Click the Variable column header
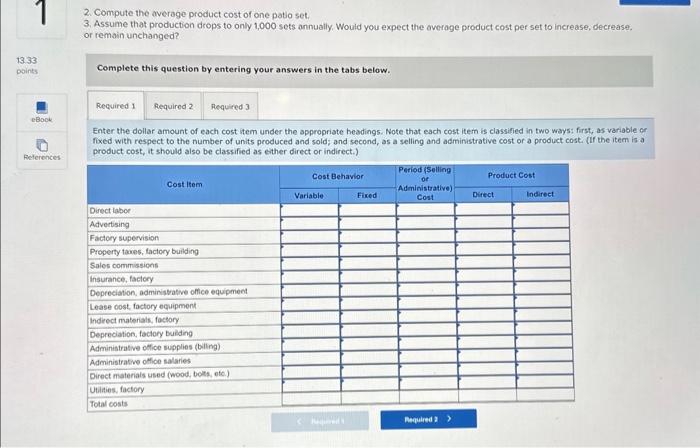Viewport: 700px width, 448px height. (309, 195)
